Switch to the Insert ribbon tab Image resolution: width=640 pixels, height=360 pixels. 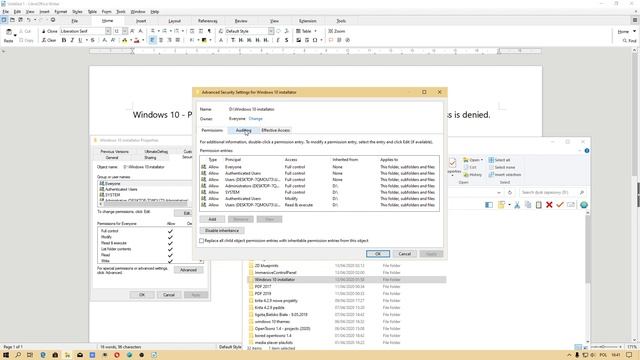point(141,21)
